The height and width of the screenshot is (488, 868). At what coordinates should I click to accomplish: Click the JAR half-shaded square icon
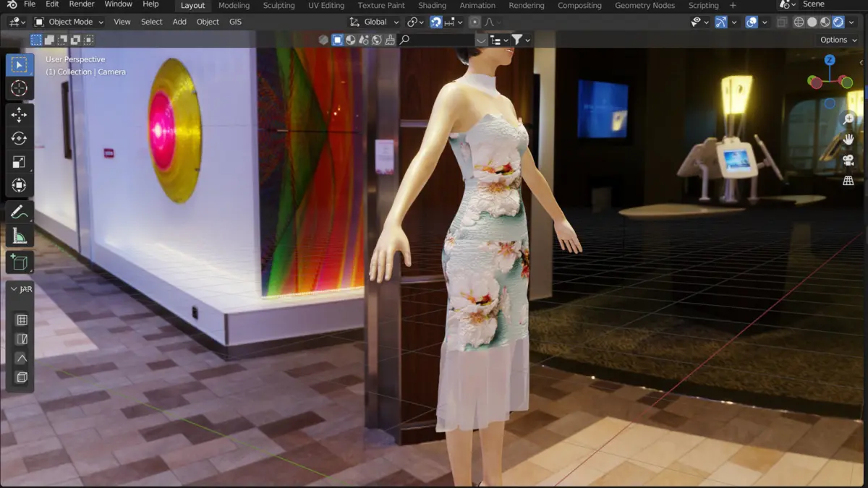pos(22,339)
